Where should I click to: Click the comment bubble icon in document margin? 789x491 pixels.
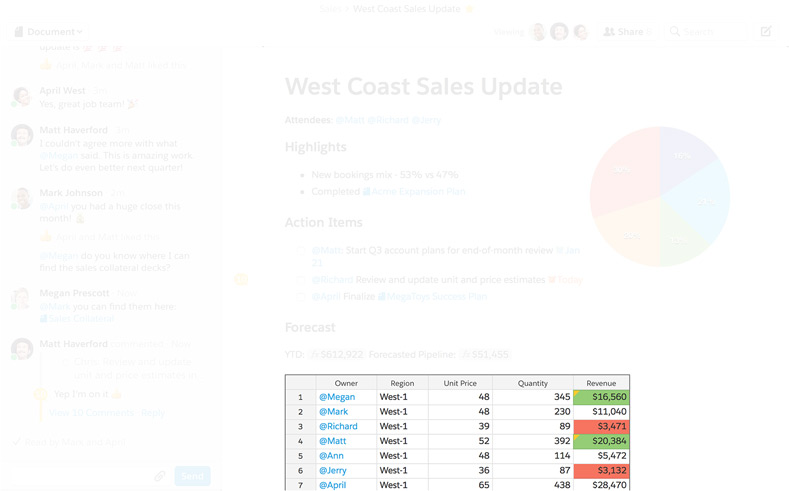point(240,279)
